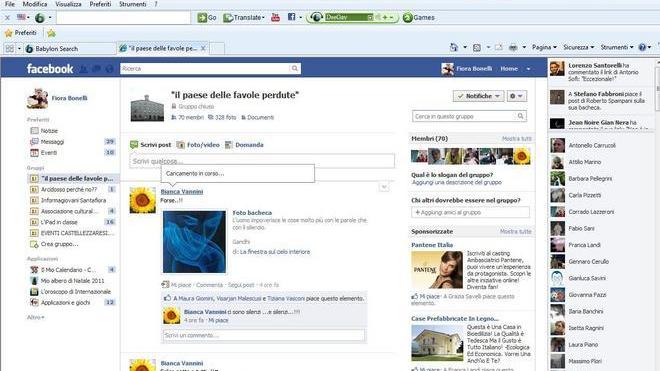Click Aggiungi una descrizione del gruppo

tap(457, 182)
